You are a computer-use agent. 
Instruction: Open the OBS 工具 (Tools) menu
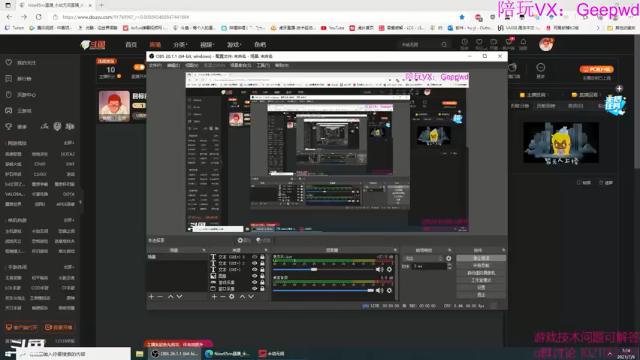pyautogui.click(x=262, y=65)
